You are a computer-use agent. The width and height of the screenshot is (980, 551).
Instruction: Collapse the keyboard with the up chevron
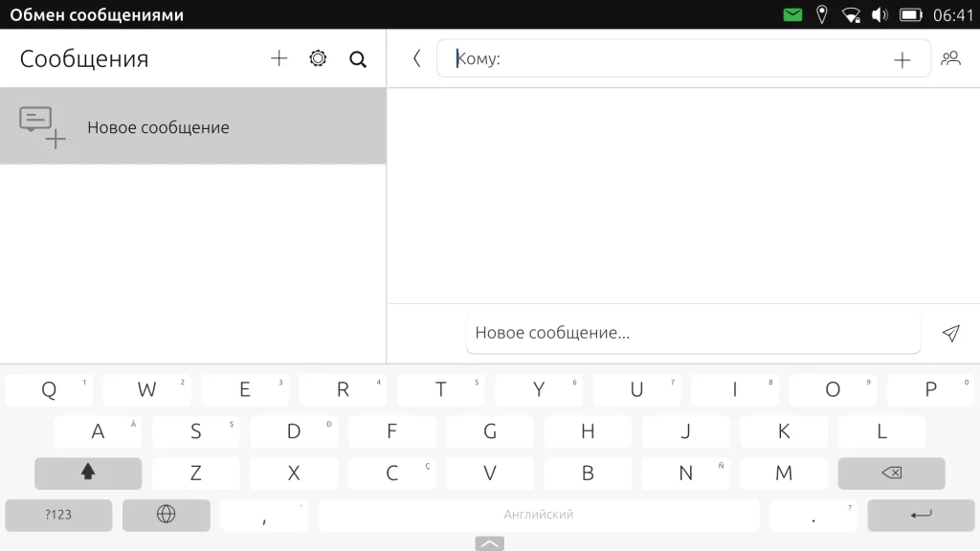(x=489, y=542)
